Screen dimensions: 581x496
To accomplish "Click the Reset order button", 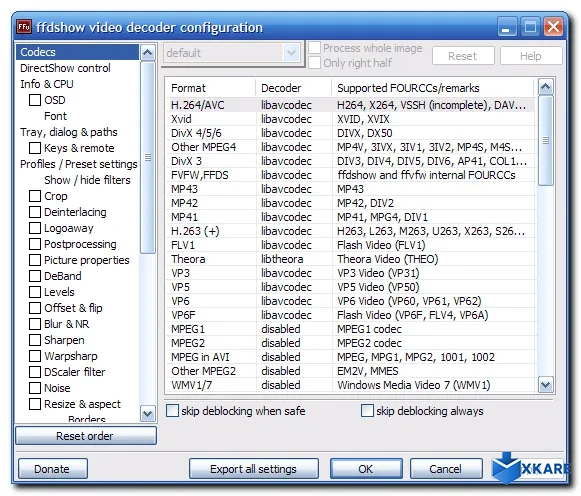I will 86,436.
